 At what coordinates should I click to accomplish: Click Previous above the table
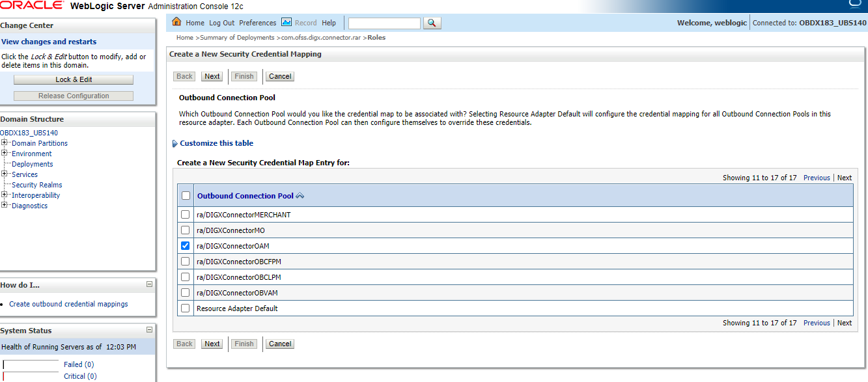click(x=817, y=178)
